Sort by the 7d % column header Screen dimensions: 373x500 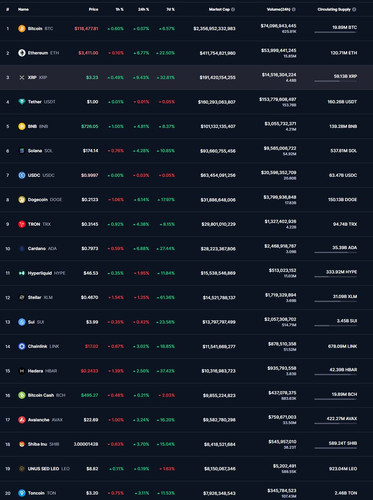(170, 9)
